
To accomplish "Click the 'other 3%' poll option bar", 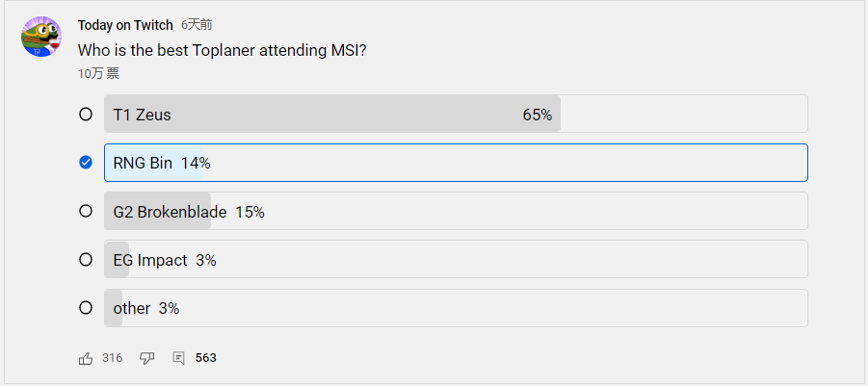I will coord(456,307).
